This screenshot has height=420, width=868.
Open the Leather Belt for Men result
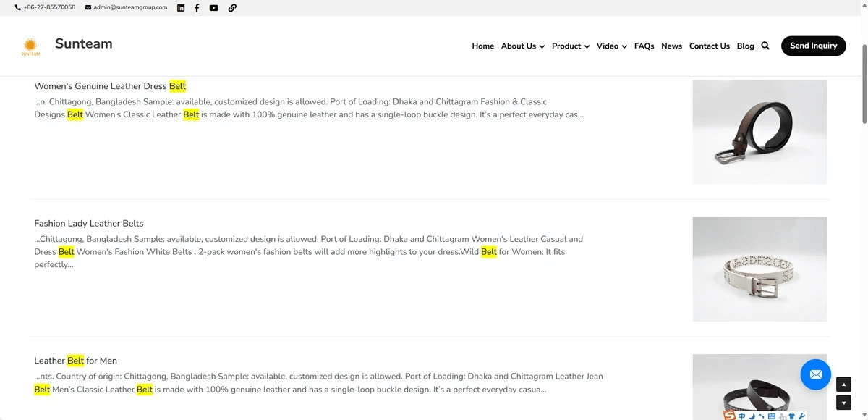coord(75,361)
